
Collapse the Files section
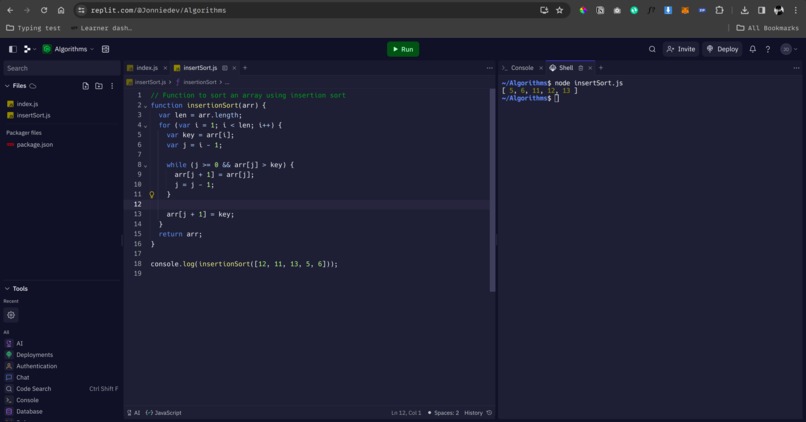pos(7,86)
